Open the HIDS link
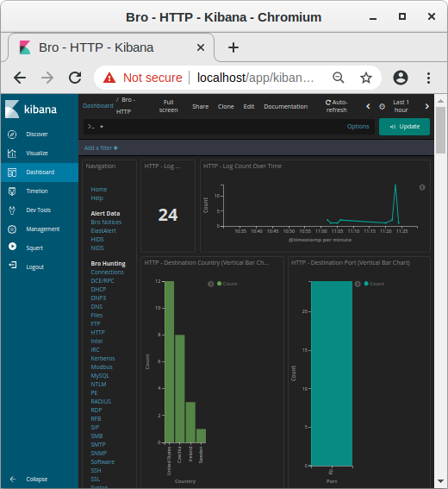 click(97, 240)
